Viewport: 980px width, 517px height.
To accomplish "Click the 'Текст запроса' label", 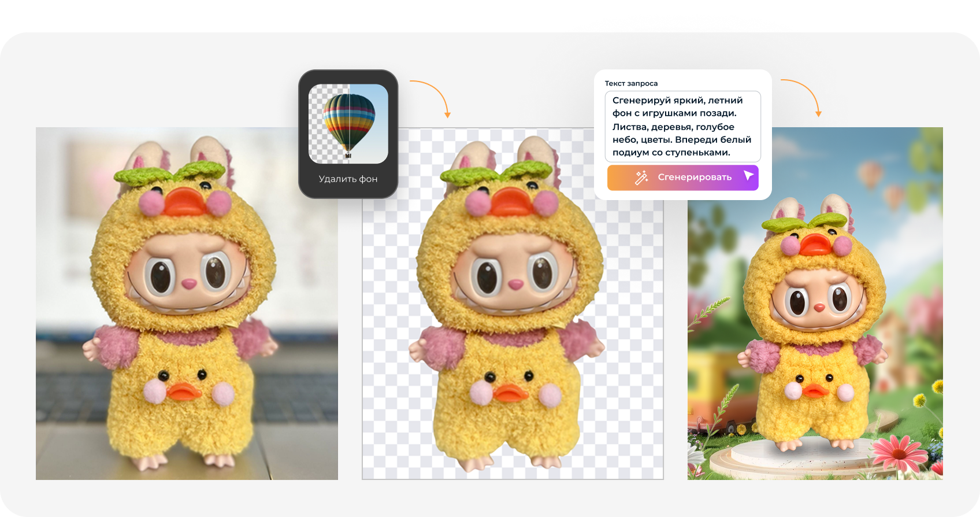I will [631, 83].
